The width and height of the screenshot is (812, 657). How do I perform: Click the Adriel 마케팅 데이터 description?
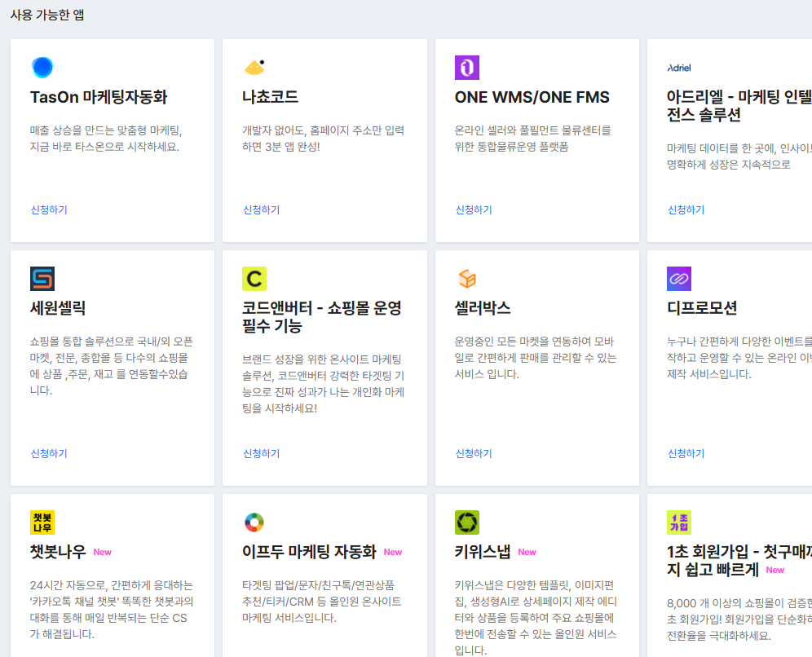click(x=739, y=157)
